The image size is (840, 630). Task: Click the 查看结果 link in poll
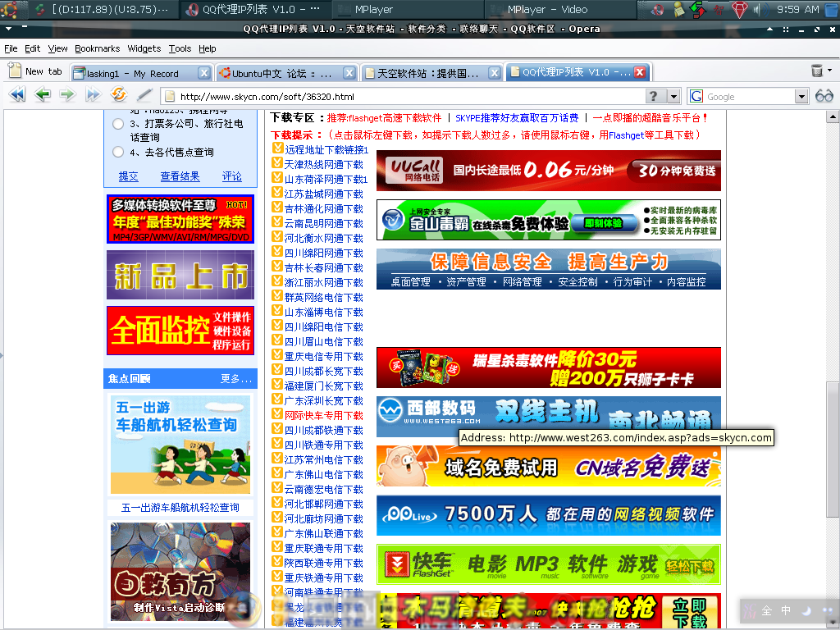pyautogui.click(x=180, y=176)
